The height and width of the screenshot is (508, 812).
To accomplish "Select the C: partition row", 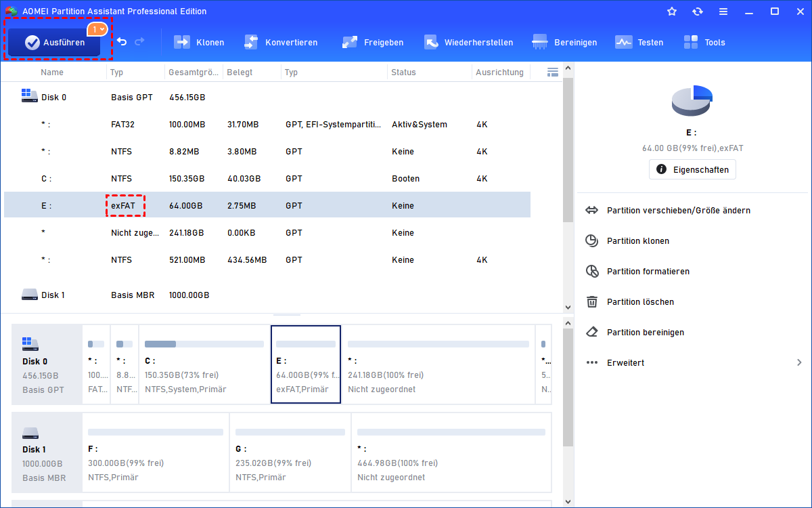I will pyautogui.click(x=267, y=179).
